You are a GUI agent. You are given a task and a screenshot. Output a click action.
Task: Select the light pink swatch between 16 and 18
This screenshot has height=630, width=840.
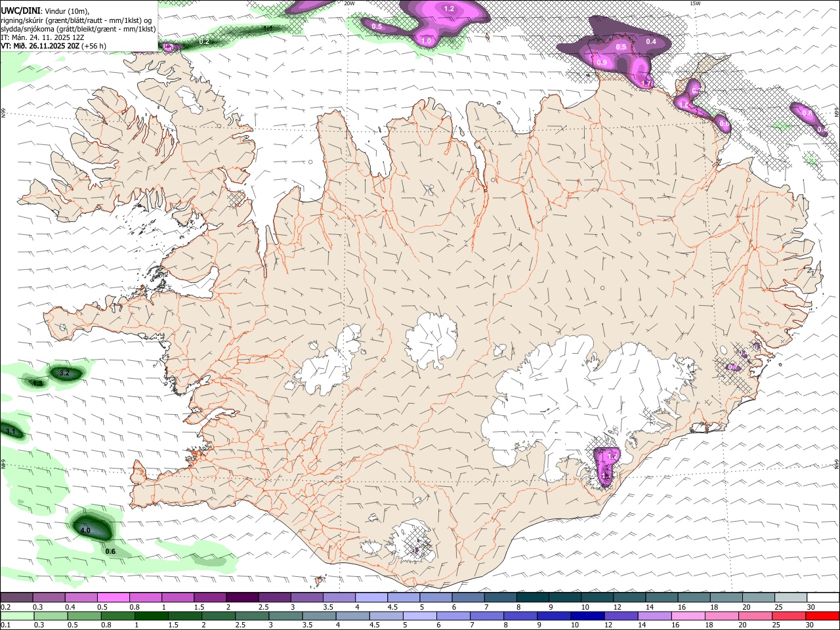click(687, 616)
